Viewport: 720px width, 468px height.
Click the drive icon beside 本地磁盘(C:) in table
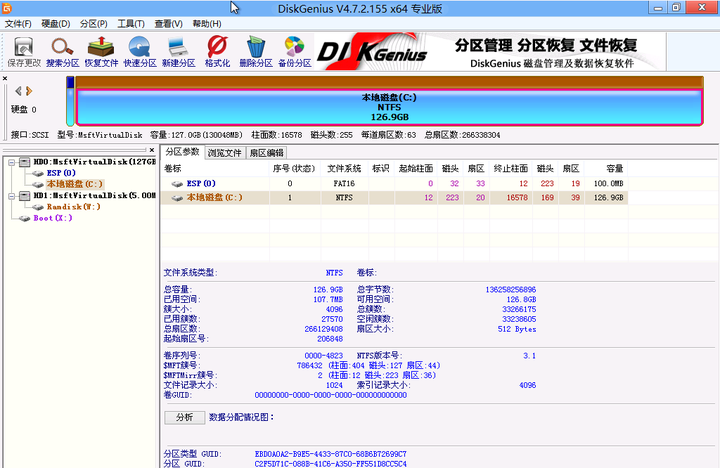click(177, 198)
